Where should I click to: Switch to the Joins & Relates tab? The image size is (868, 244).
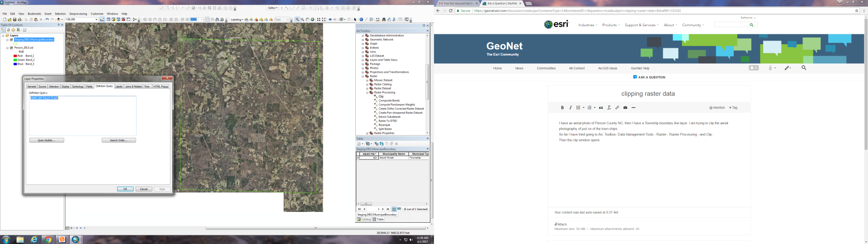point(133,86)
